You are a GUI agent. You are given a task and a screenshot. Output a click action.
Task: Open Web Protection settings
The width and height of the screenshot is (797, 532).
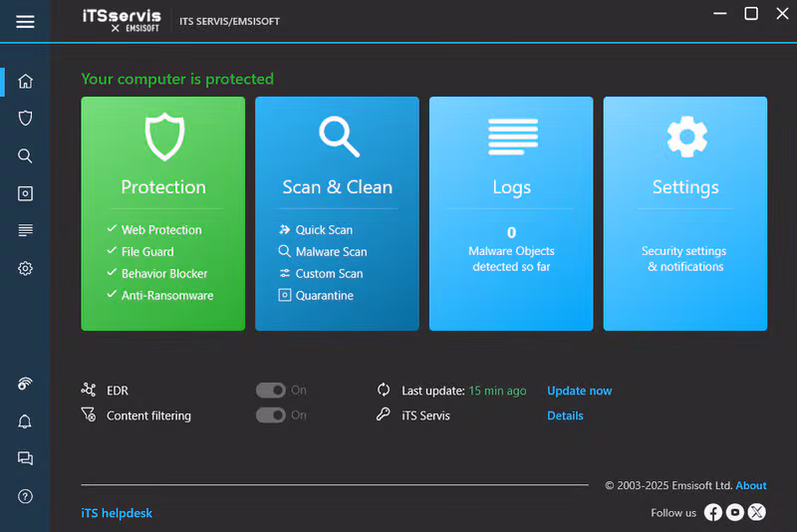pos(161,230)
